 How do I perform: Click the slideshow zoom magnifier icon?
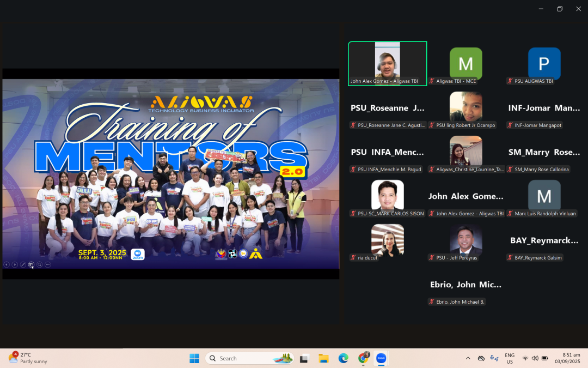coord(40,264)
